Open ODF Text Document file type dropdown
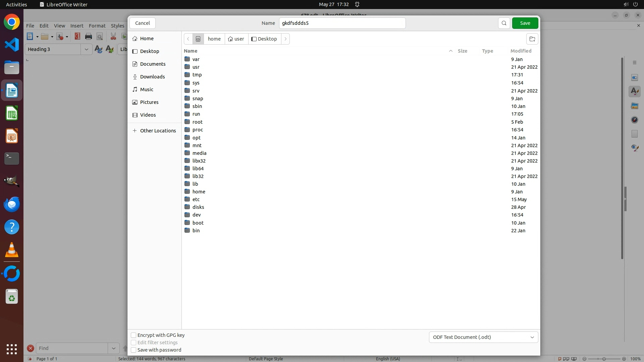 (483, 337)
